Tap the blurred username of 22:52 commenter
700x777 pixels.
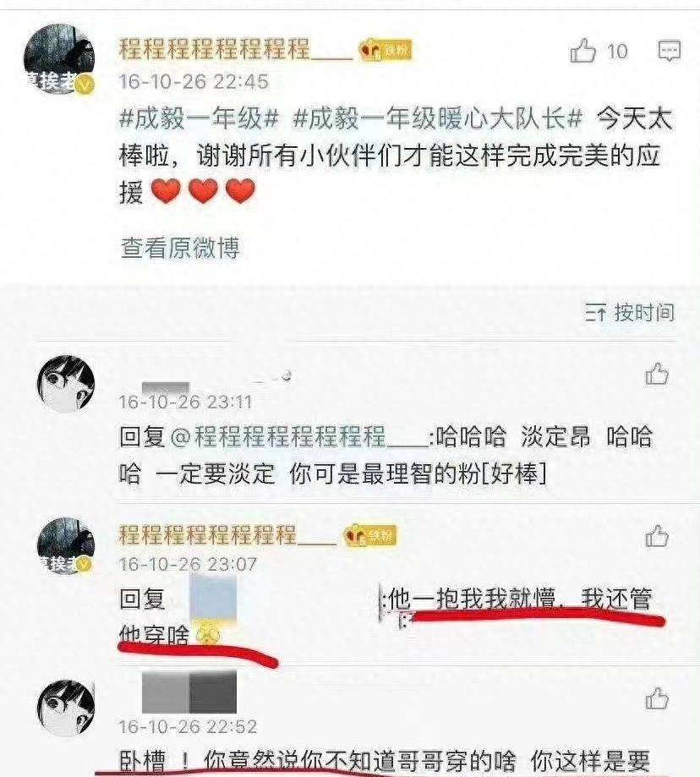pos(189,692)
